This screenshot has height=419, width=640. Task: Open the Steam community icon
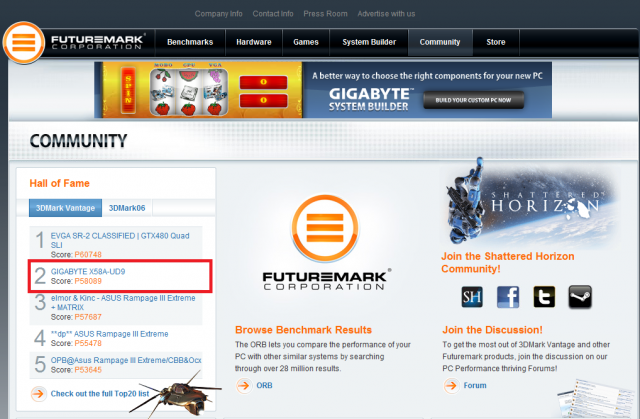coord(580,297)
